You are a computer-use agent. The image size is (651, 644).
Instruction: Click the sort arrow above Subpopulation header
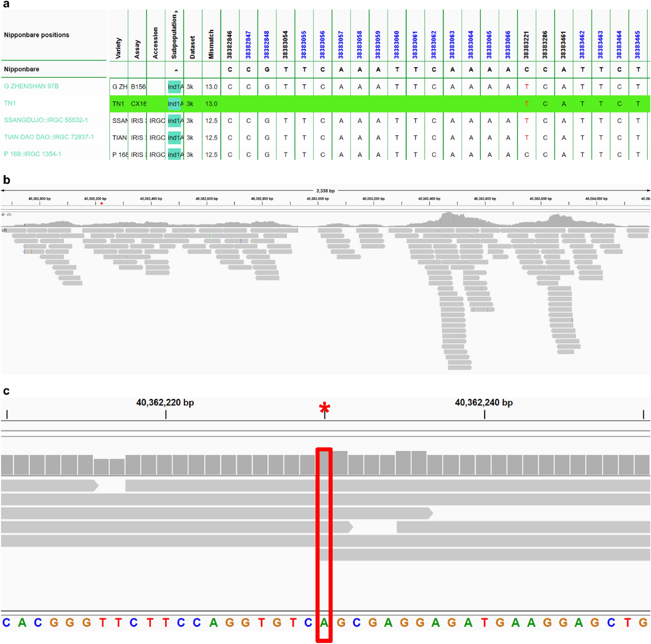176,12
